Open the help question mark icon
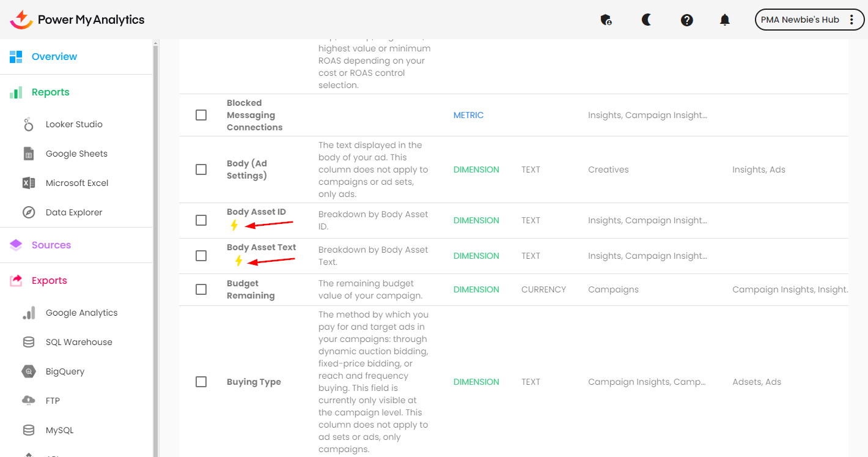Image resolution: width=868 pixels, height=457 pixels. pyautogui.click(x=686, y=20)
